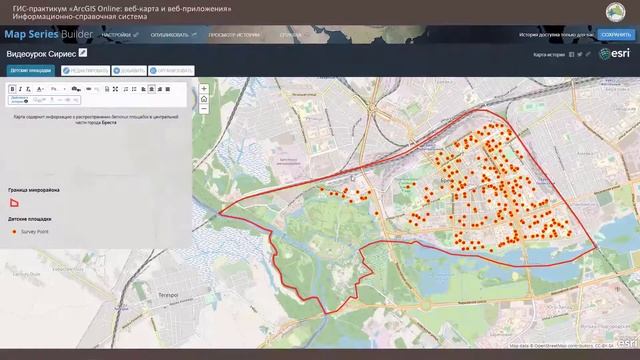Click the document source icon

pos(107,89)
